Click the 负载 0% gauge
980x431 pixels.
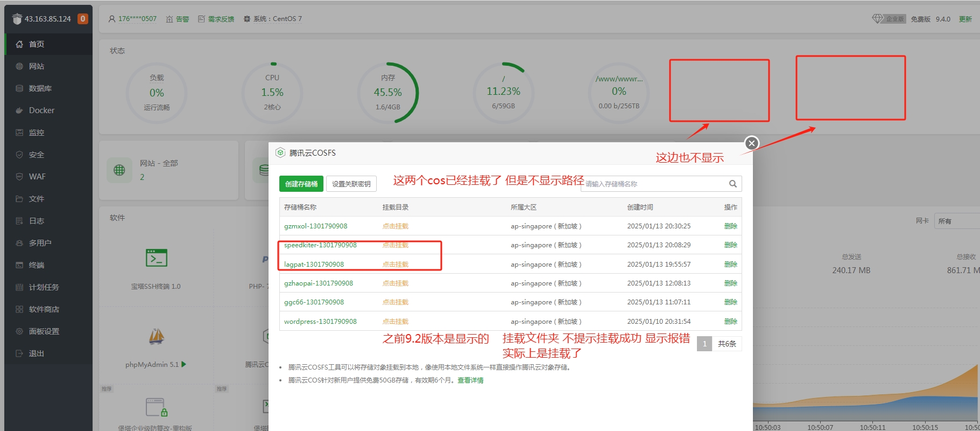(x=157, y=93)
